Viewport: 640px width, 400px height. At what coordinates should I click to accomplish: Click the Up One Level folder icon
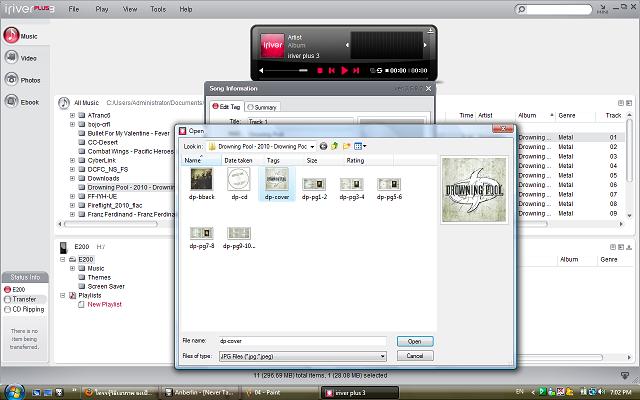click(335, 146)
